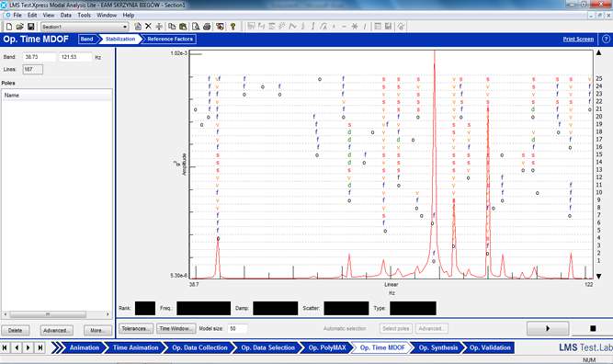Select the Op. Time MDOF worksheet
613x364 pixels.
[382, 347]
